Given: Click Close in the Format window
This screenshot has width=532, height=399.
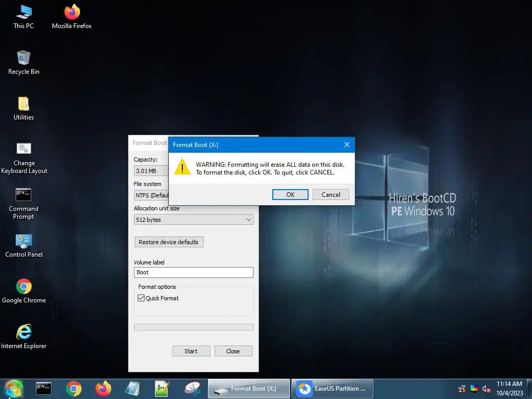Looking at the screenshot, I should (233, 351).
